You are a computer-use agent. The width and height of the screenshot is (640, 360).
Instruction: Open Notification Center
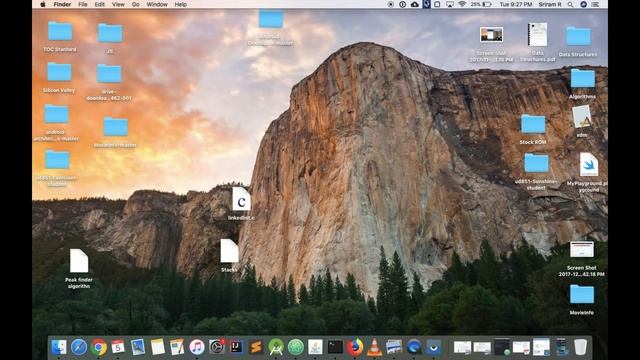(x=596, y=4)
